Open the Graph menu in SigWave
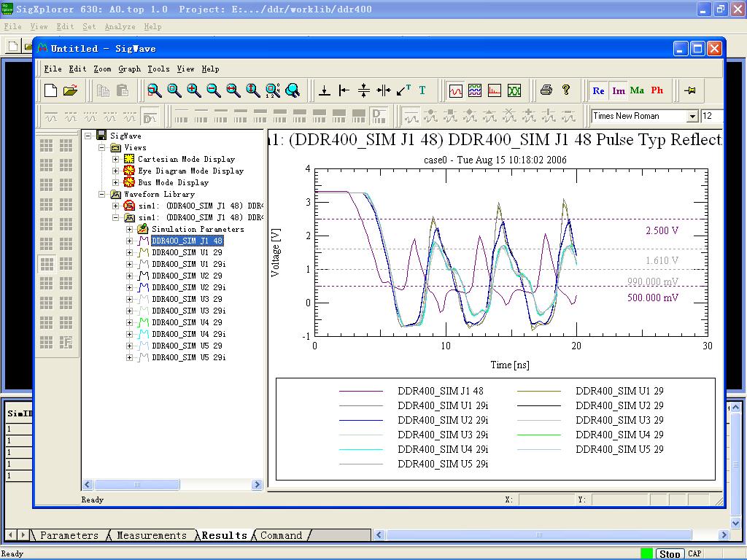 click(x=129, y=69)
